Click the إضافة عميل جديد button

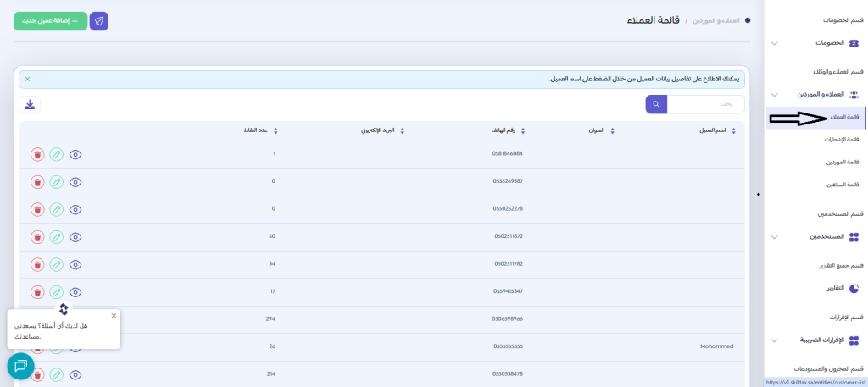point(51,21)
